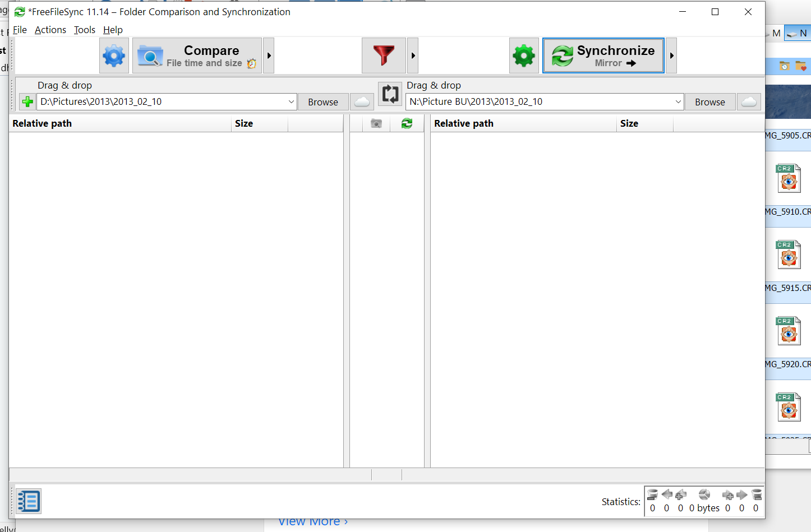Select MG_5910 file name in background window
The height and width of the screenshot is (532, 811).
click(788, 211)
